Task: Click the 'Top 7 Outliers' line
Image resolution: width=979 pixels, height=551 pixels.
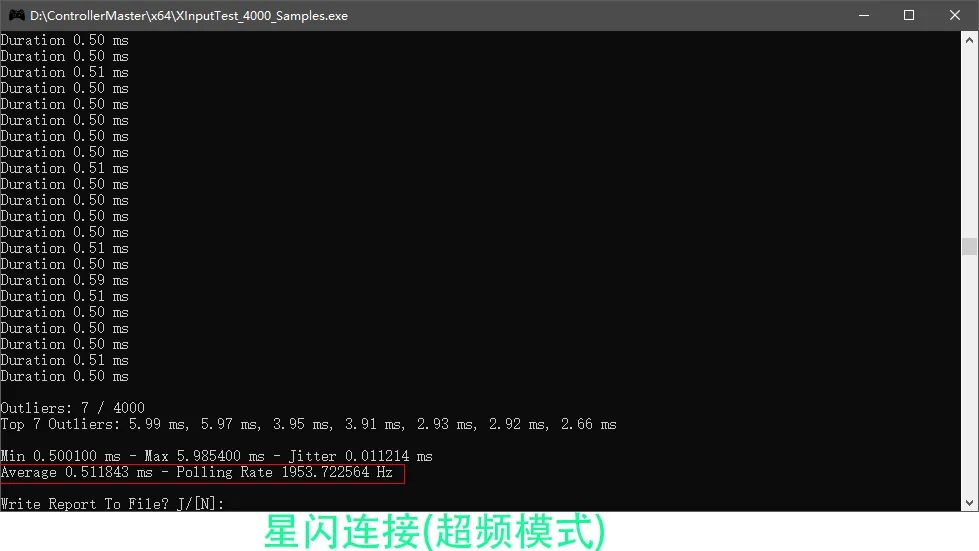Action: click(308, 424)
